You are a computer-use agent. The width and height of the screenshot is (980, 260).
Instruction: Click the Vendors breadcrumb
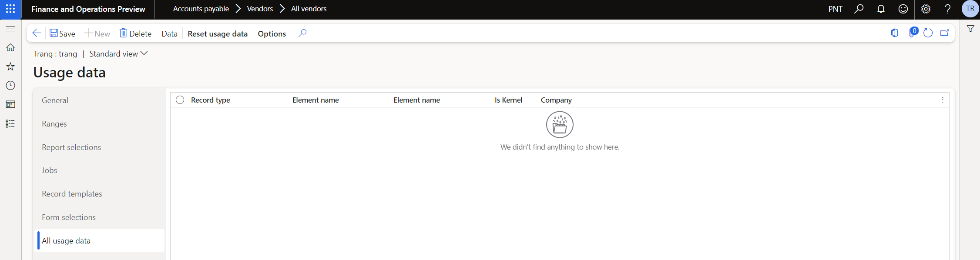(x=260, y=9)
